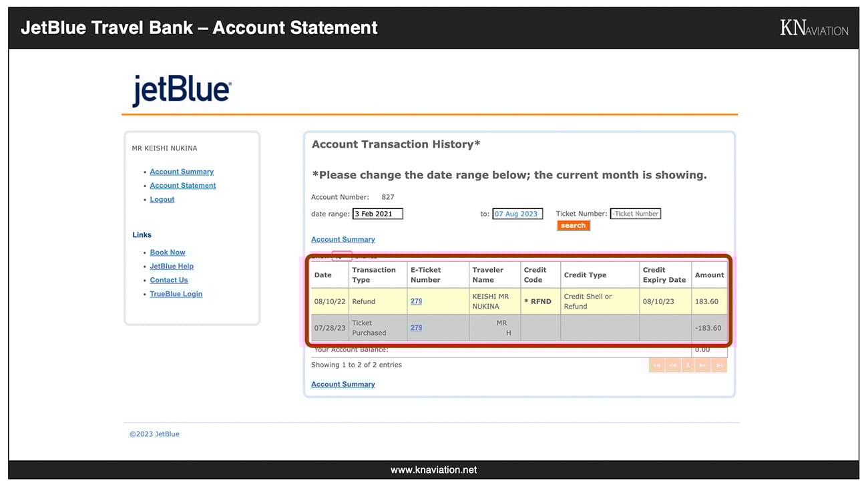Open the Book Now link
Image resolution: width=868 pixels, height=487 pixels.
click(168, 253)
